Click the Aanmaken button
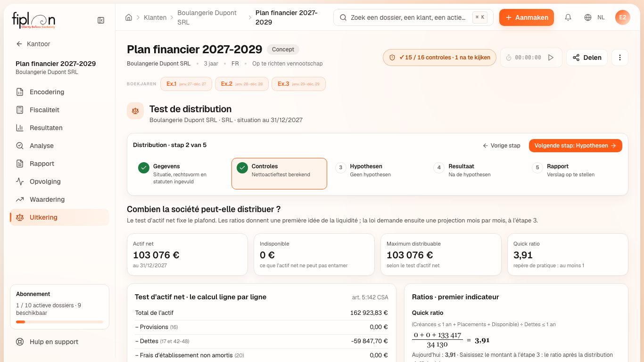 [x=527, y=17]
